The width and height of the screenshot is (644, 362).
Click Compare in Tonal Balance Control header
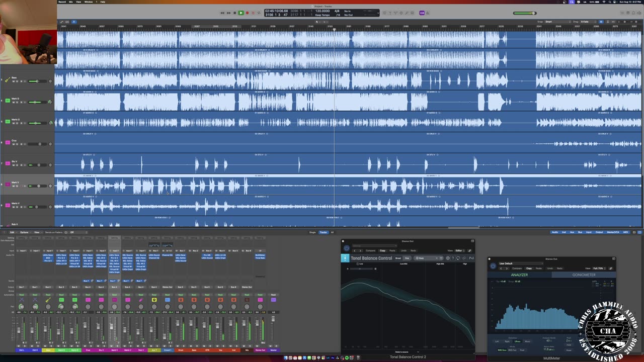click(x=370, y=250)
